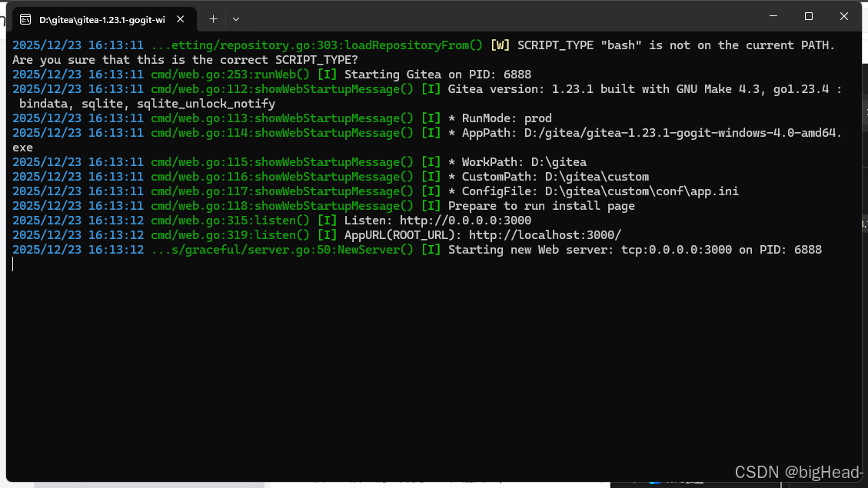Close the gitea terminal tab
This screenshot has width=868, height=488.
pos(181,19)
